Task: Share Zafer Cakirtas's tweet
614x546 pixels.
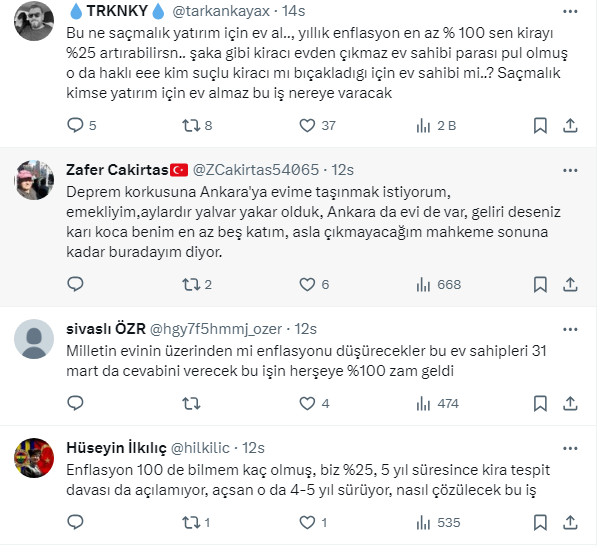Action: 571,284
